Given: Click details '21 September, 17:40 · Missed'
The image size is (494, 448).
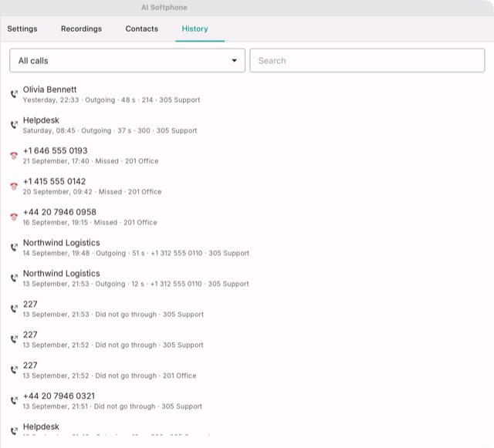Looking at the screenshot, I should pyautogui.click(x=70, y=161).
